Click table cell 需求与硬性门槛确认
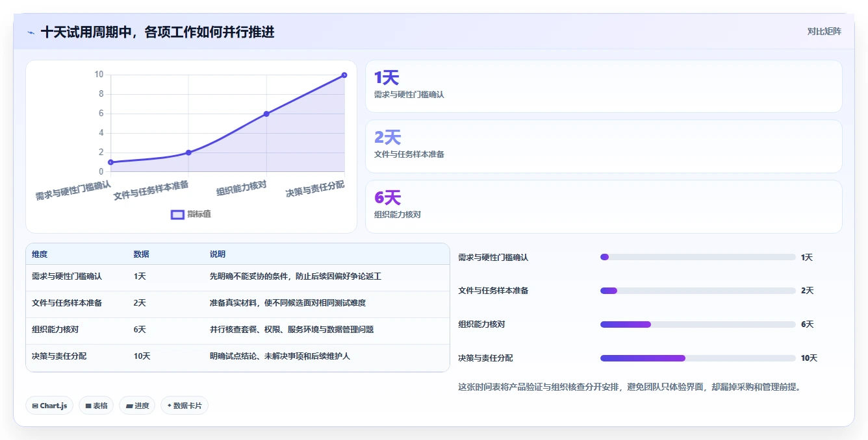868x440 pixels. coord(67,276)
